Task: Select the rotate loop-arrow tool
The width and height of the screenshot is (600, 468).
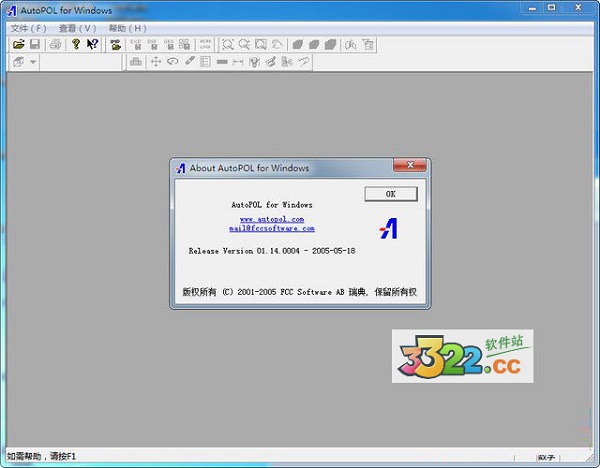Action: pos(173,62)
